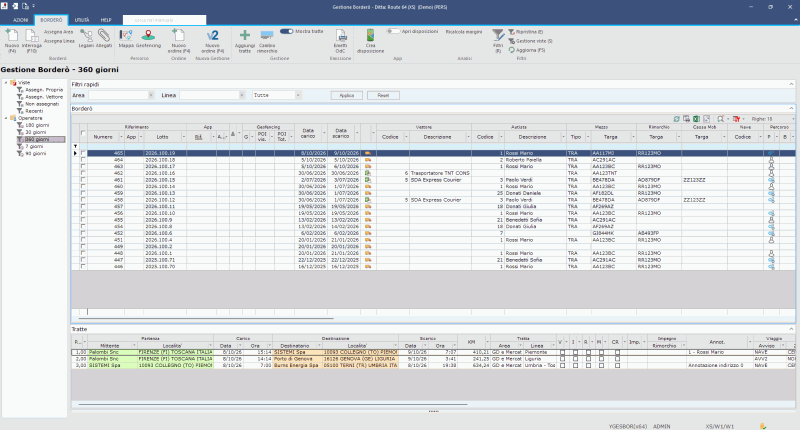
Task: Click the status bar hand icon
Action: click(763, 426)
